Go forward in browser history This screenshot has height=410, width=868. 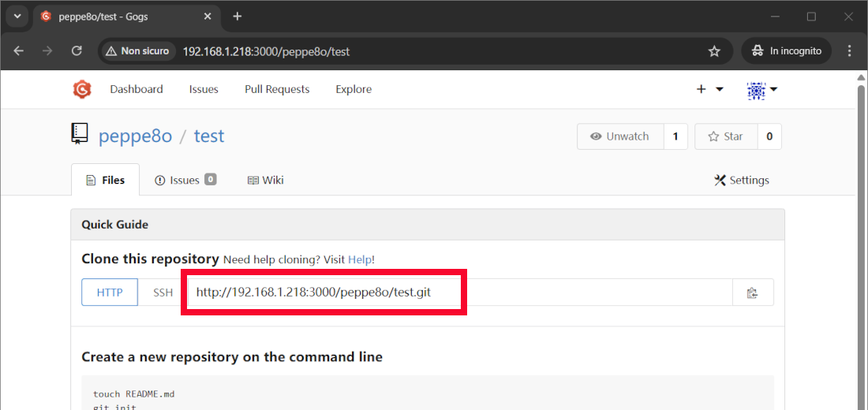click(x=47, y=51)
